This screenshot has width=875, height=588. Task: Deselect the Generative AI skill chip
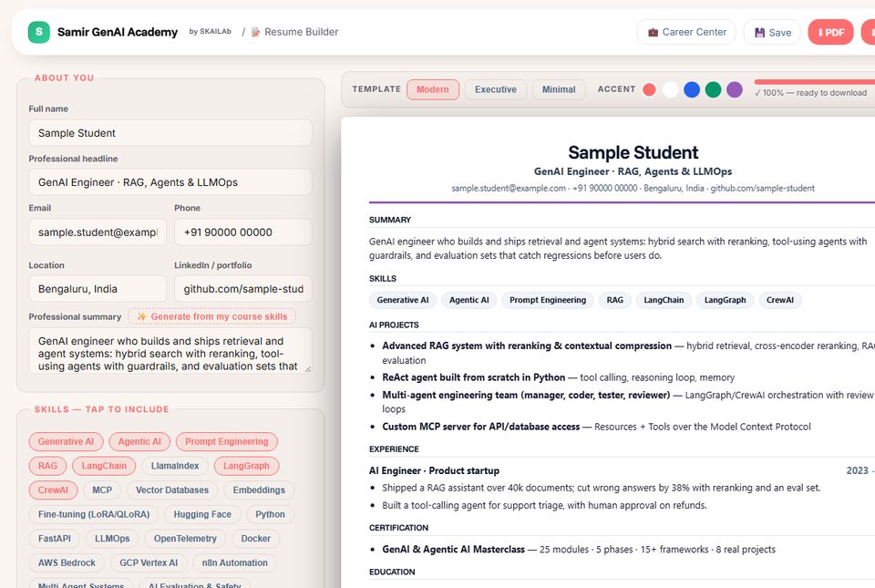click(66, 441)
